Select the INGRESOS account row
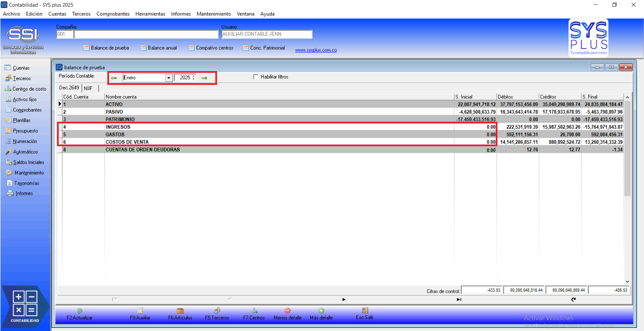Image resolution: width=644 pixels, height=331 pixels. [x=340, y=127]
